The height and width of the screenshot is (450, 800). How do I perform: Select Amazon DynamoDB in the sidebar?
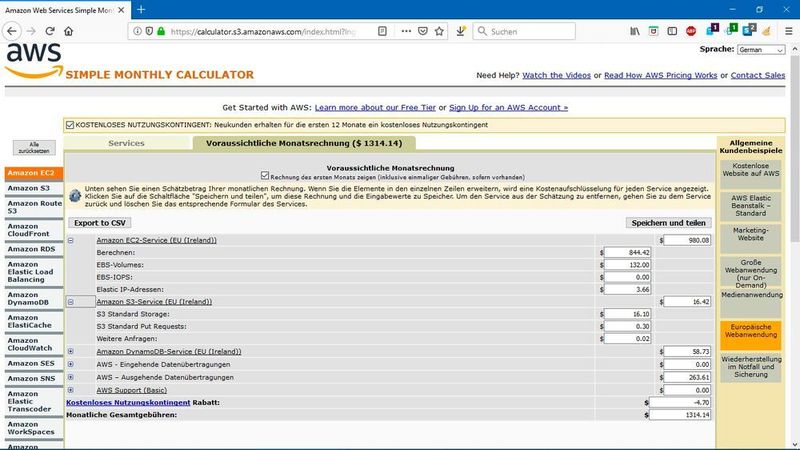point(34,298)
